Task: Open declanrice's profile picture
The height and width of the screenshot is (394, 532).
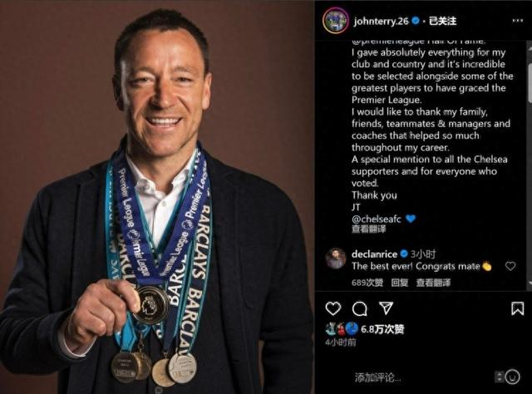Action: pyautogui.click(x=336, y=259)
